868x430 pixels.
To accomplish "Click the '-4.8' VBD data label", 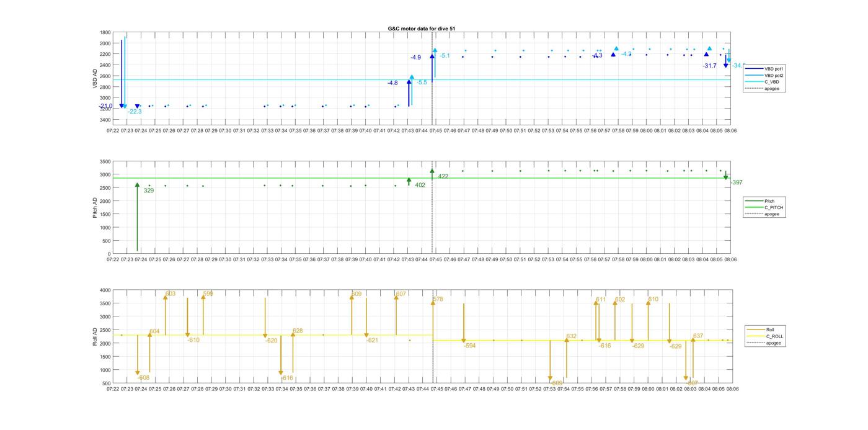I will 392,83.
